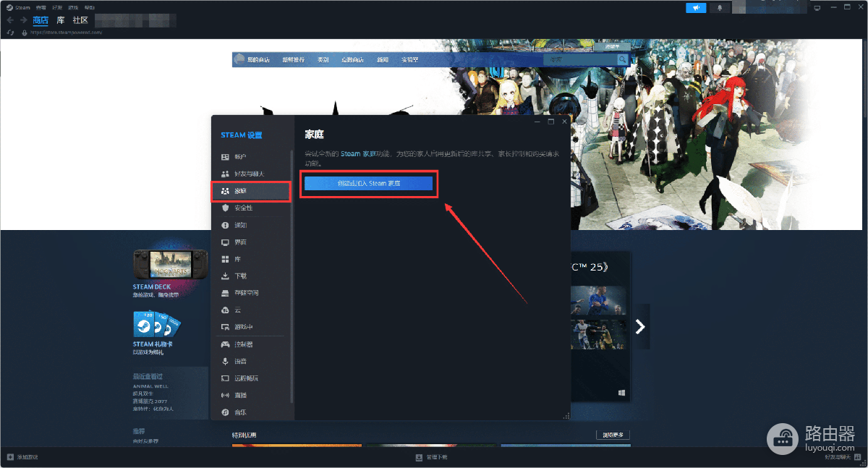Select the 音乐 music icon

225,412
